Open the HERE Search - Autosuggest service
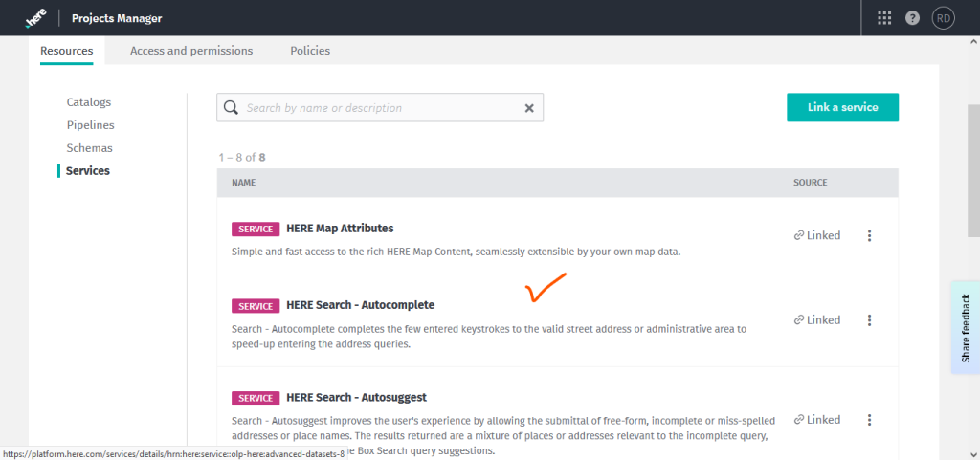This screenshot has width=980, height=460. click(x=356, y=397)
